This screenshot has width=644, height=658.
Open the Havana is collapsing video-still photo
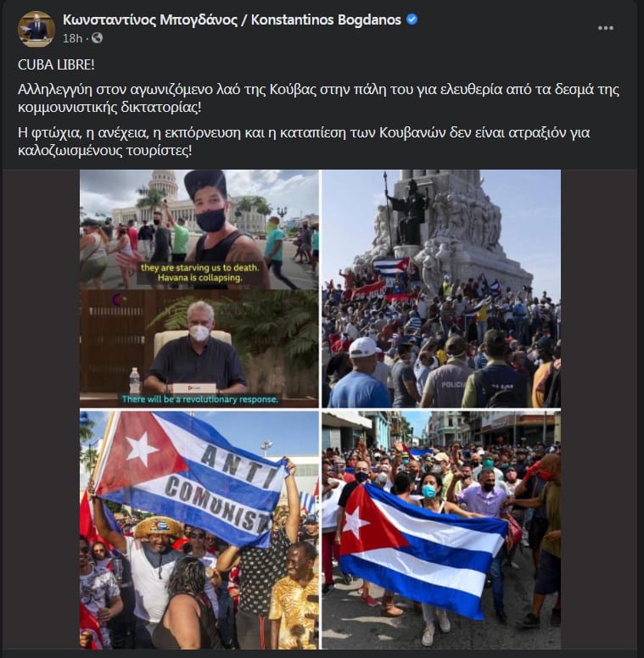199,288
